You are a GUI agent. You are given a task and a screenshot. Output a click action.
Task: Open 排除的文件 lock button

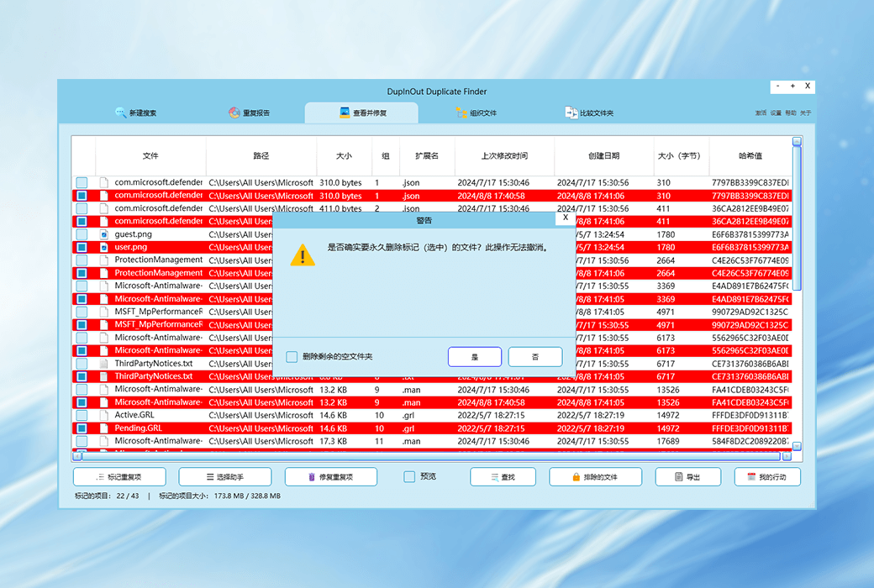(x=595, y=476)
